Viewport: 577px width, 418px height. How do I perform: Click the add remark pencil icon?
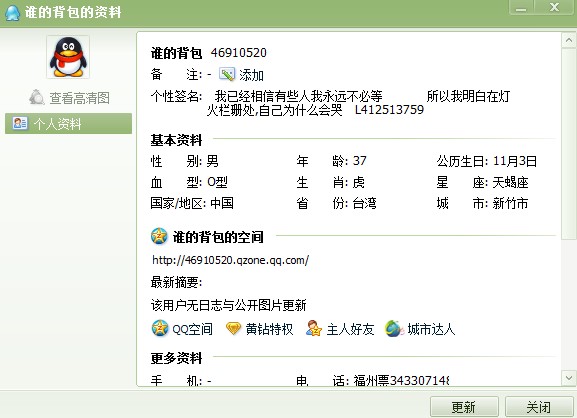pos(227,74)
